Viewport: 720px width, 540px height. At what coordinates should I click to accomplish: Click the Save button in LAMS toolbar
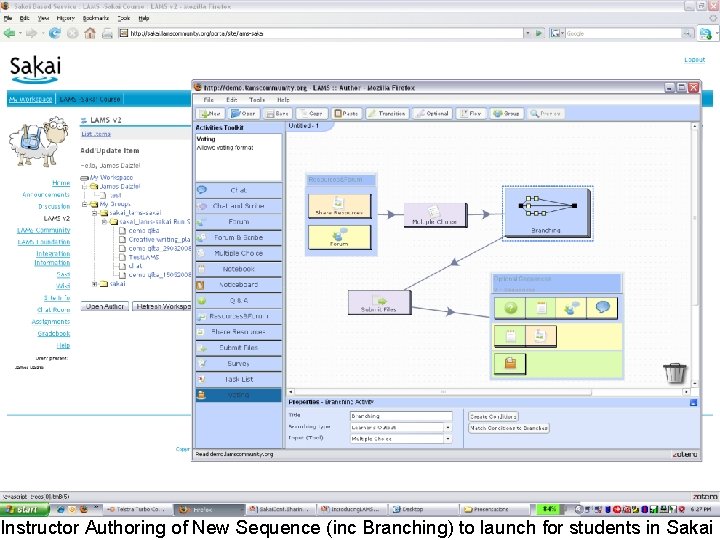pos(277,113)
